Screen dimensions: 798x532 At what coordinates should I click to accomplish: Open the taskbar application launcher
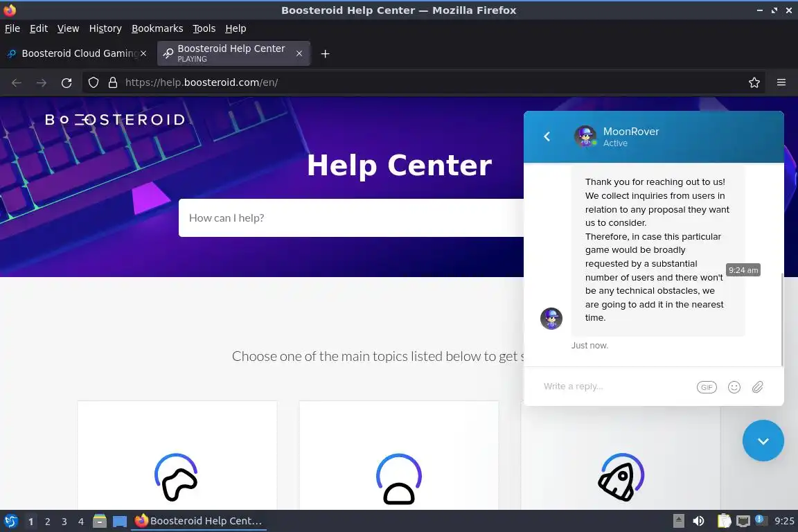pos(10,521)
